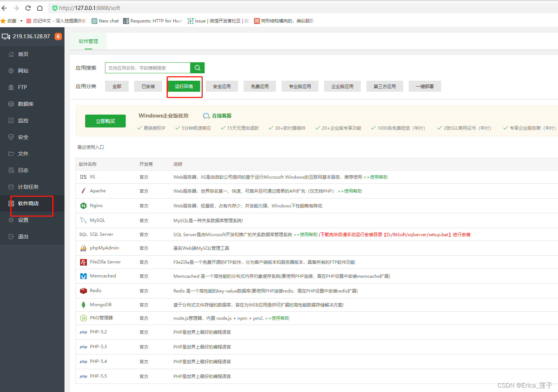Open the 设置 sidebar item
Screen dimensions: 558x392
32,220
